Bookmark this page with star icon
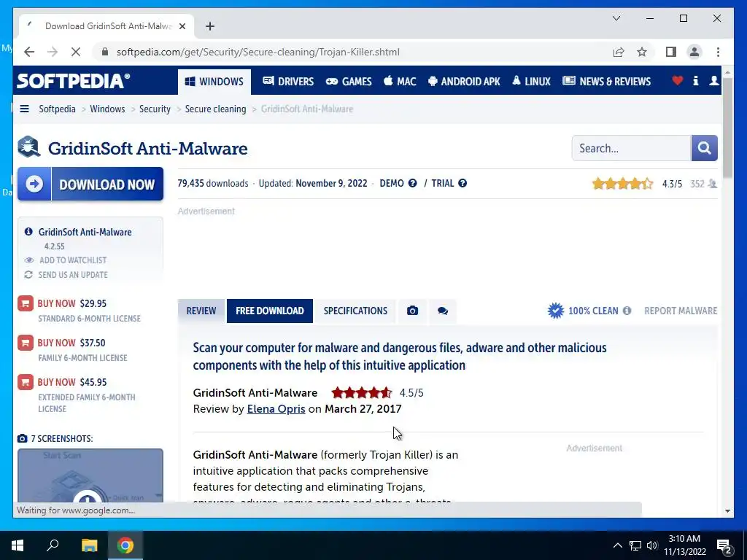 point(642,52)
